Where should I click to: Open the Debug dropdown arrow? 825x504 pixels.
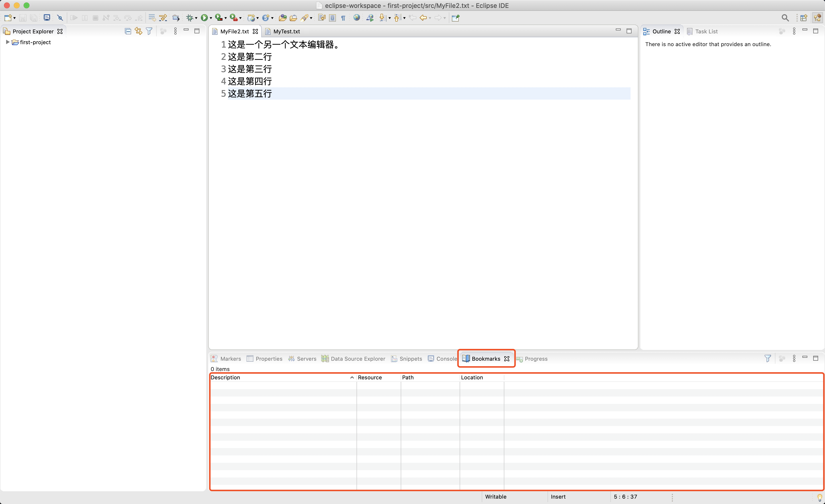196,18
